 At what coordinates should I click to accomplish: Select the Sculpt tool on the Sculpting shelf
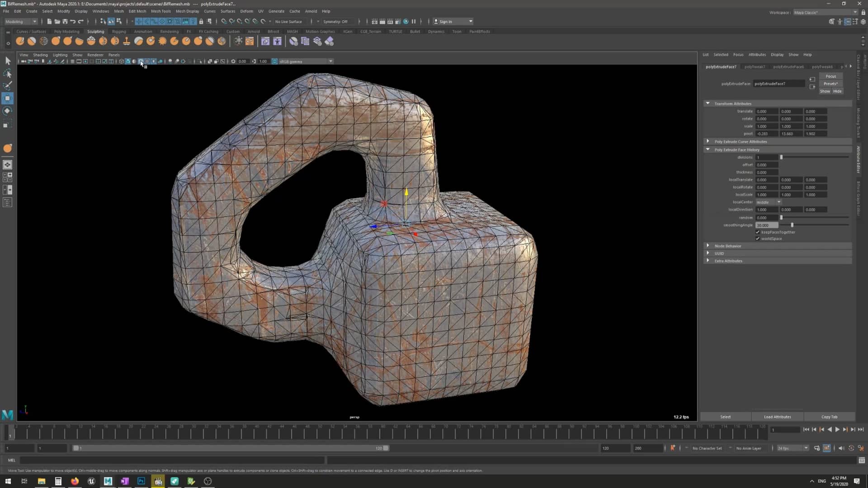click(x=20, y=41)
